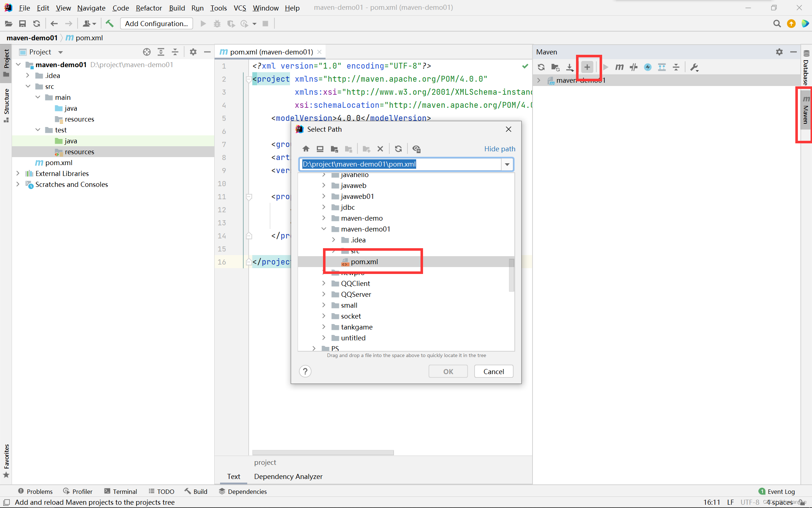Expand External Libraries node
The height and width of the screenshot is (508, 812).
pos(18,173)
